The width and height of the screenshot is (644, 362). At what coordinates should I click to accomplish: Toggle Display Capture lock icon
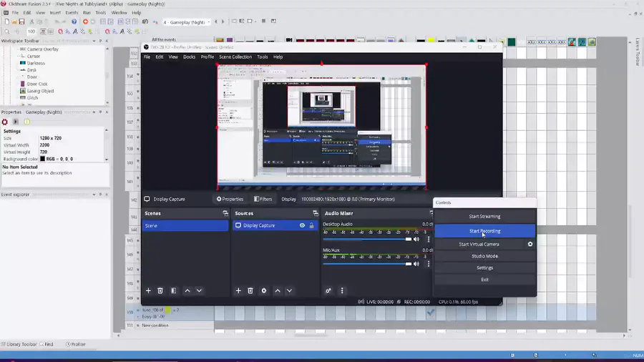click(312, 225)
